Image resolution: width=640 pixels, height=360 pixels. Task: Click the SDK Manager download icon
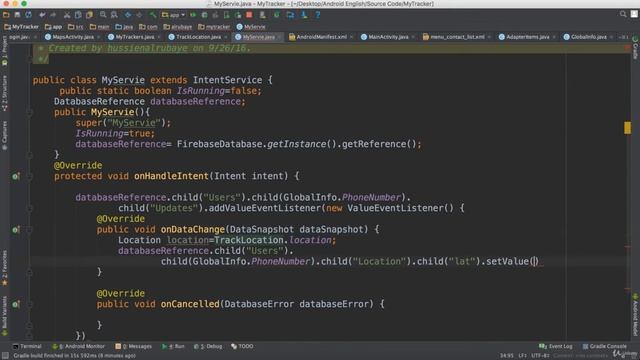pos(304,15)
